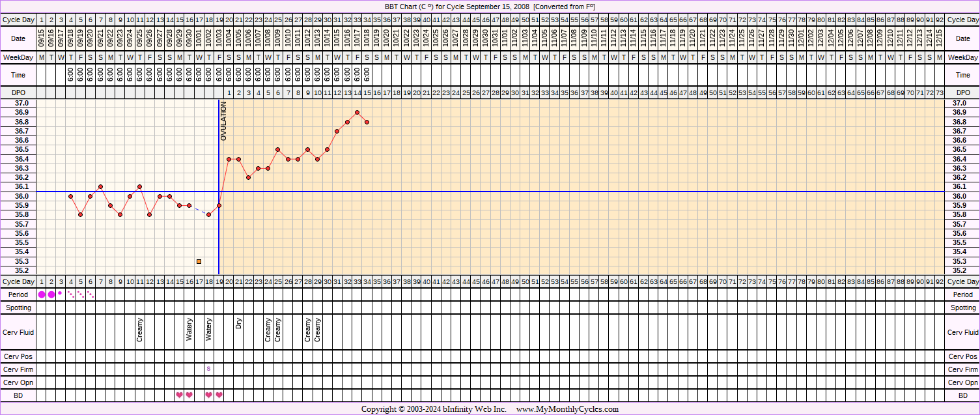Click the vertical OVULATION label
The height and width of the screenshot is (415, 980).
coord(223,121)
